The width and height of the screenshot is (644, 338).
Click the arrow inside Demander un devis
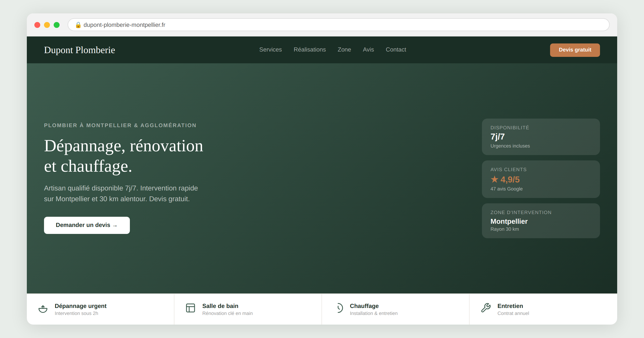coord(115,225)
